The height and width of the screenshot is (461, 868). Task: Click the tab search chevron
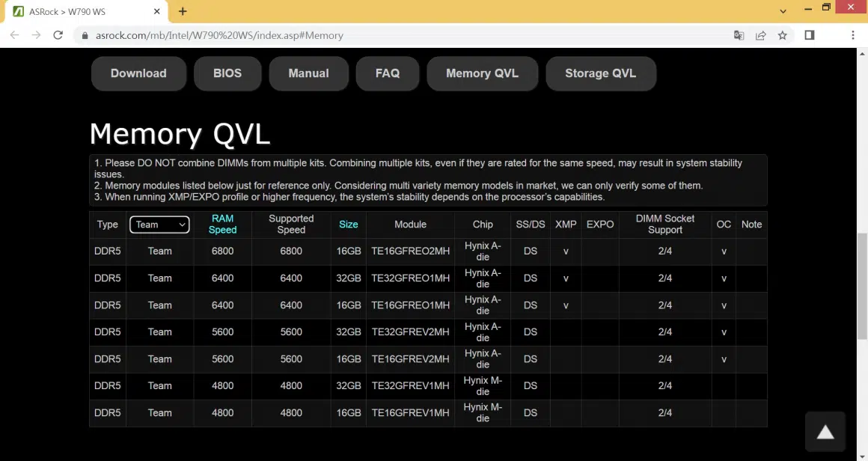pos(783,11)
